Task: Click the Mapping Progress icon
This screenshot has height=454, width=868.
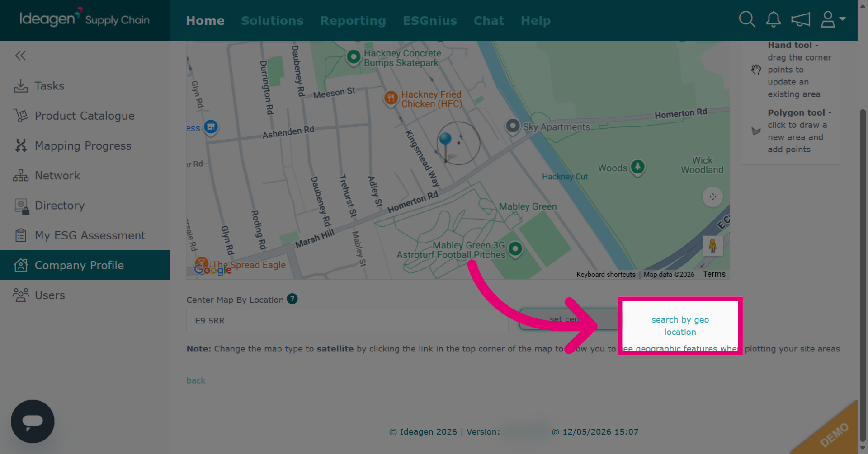Action: click(21, 145)
